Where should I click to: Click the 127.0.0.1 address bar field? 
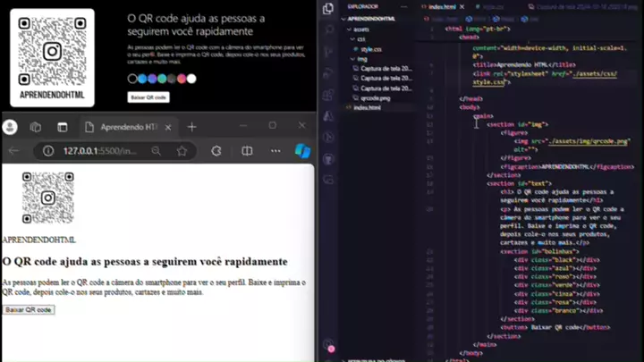click(x=98, y=151)
